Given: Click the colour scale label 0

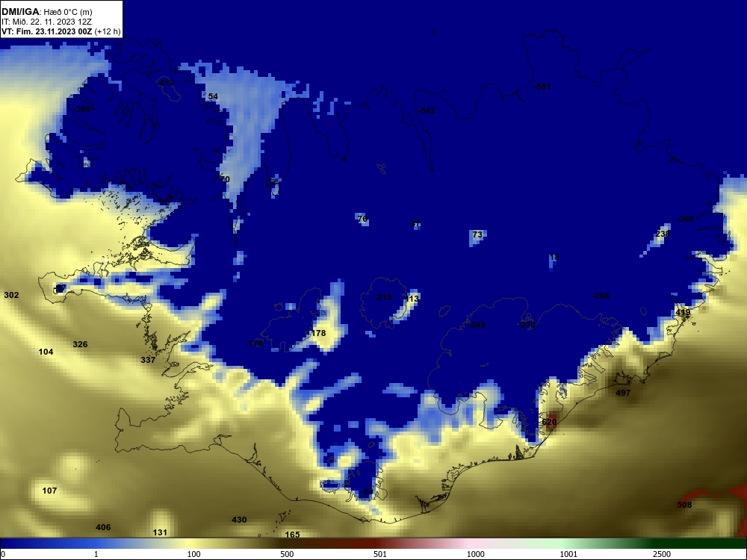Looking at the screenshot, I should click(3, 554).
